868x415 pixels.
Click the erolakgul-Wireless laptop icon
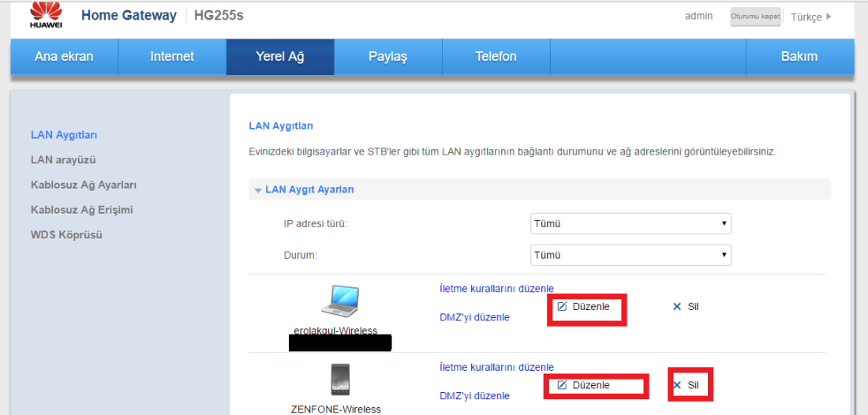(x=340, y=301)
